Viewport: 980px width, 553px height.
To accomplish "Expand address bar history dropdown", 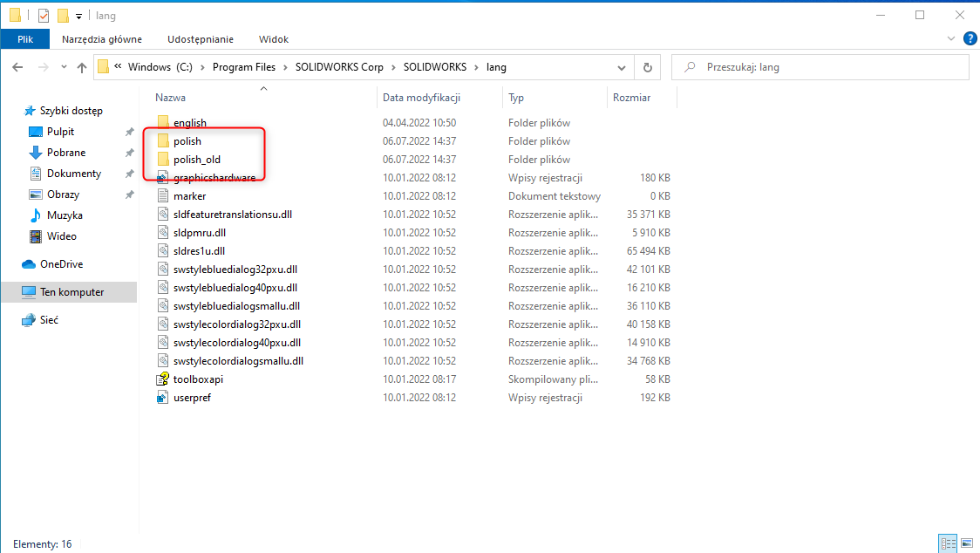I will click(622, 67).
